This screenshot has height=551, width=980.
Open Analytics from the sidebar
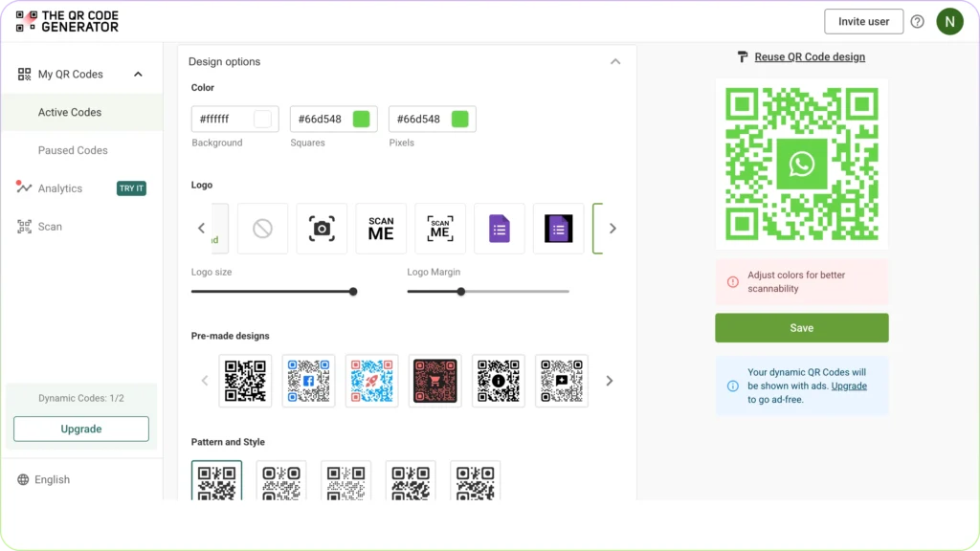pos(59,188)
